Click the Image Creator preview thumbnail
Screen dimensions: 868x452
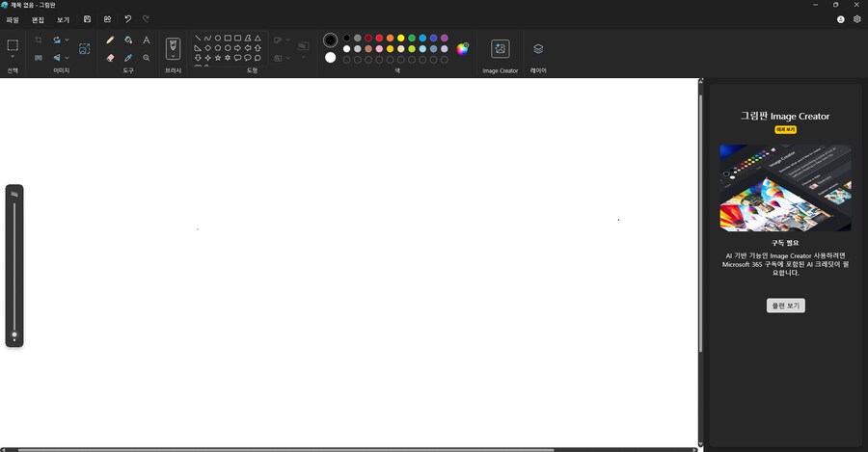pos(785,188)
